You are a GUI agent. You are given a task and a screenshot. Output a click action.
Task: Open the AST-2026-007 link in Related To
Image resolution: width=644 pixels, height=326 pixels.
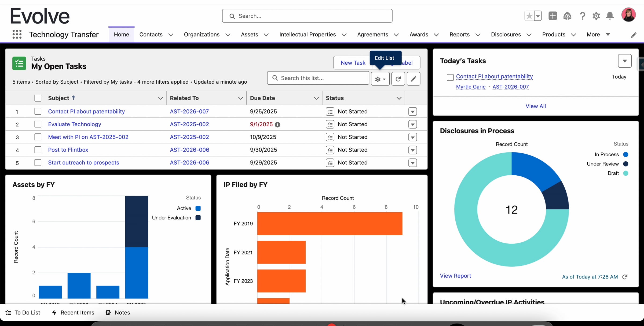pos(189,112)
